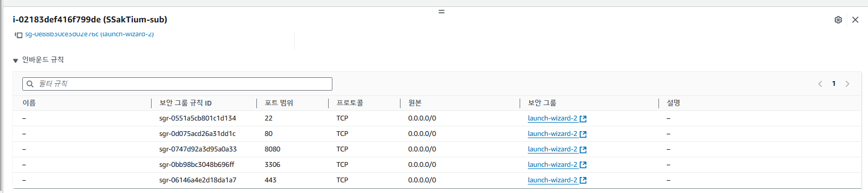Click port range value 8080
The width and height of the screenshot is (868, 193).
pyautogui.click(x=272, y=149)
